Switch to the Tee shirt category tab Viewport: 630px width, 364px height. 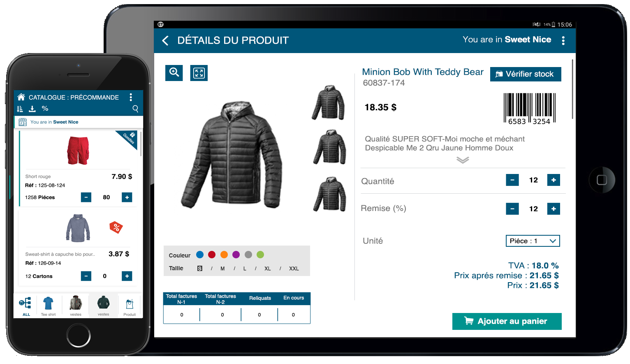click(x=48, y=306)
